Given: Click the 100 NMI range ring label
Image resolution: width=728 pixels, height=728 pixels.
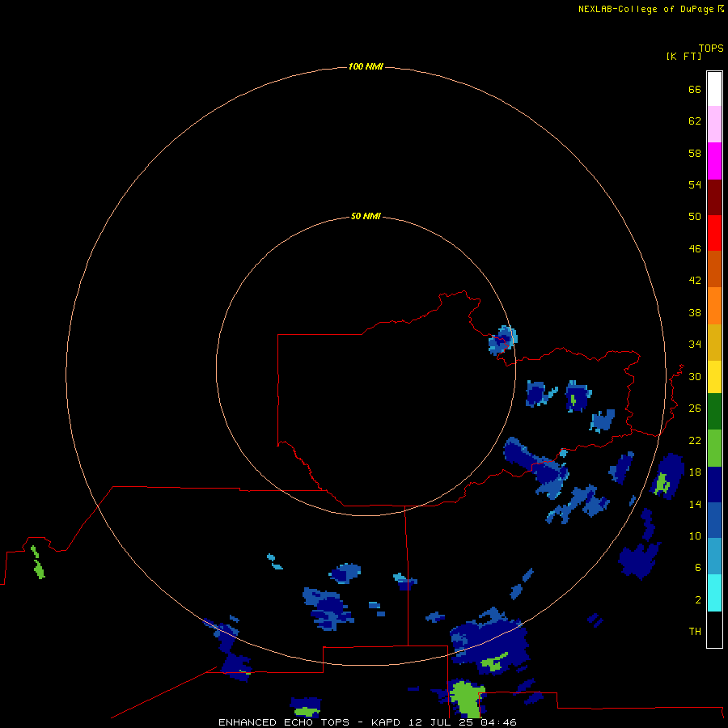Looking at the screenshot, I should point(366,66).
